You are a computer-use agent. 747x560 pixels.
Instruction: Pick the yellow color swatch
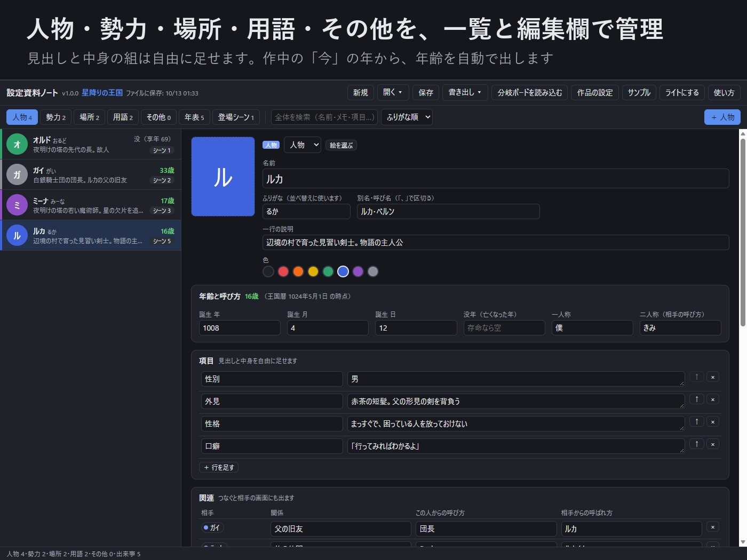pyautogui.click(x=313, y=271)
